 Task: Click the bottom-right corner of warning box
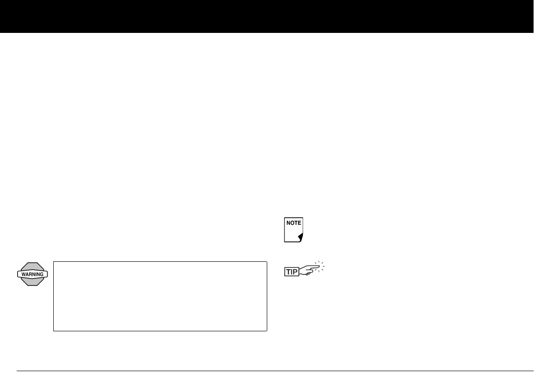[x=267, y=330]
